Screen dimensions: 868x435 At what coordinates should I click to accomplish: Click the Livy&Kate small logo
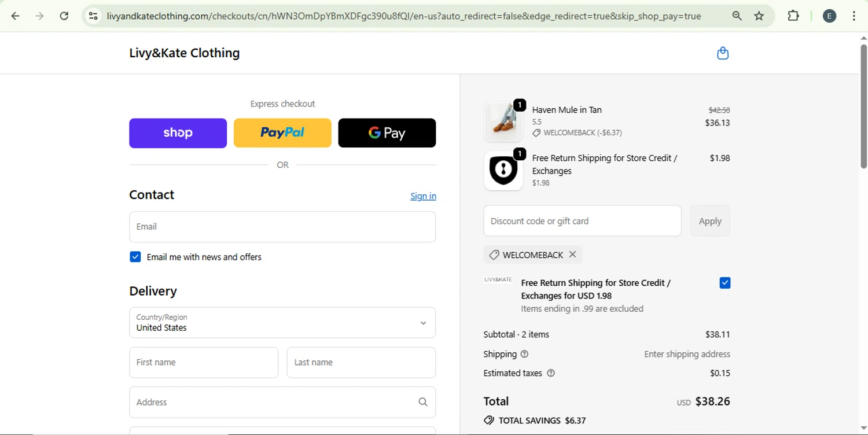click(x=498, y=280)
